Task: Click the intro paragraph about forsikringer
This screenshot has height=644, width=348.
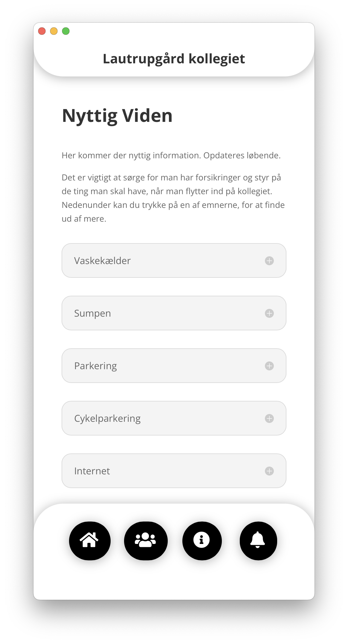Action: [x=173, y=198]
